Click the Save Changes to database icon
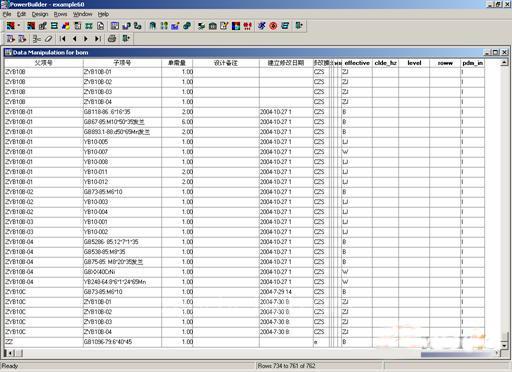The width and height of the screenshot is (512, 372). (22, 39)
